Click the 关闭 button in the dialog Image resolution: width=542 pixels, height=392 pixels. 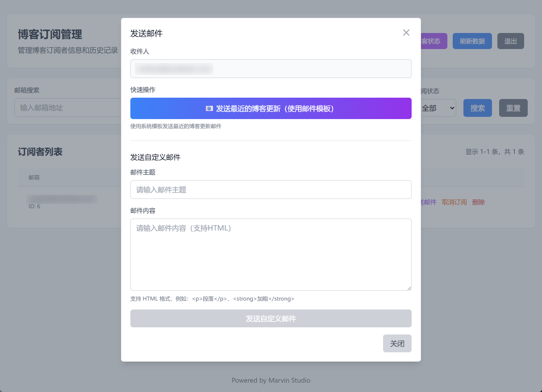point(397,343)
